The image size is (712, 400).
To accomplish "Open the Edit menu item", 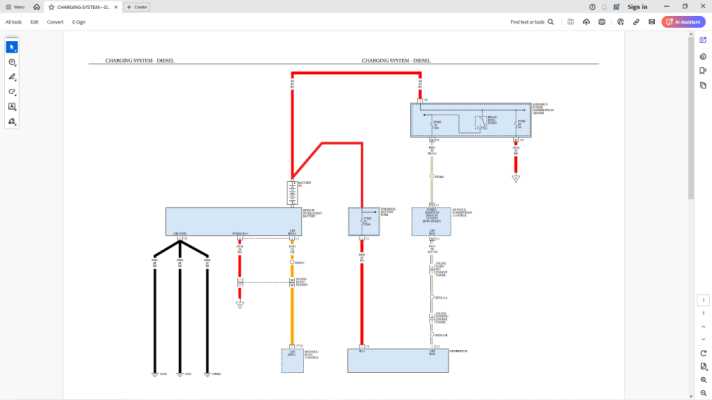I will coord(34,22).
